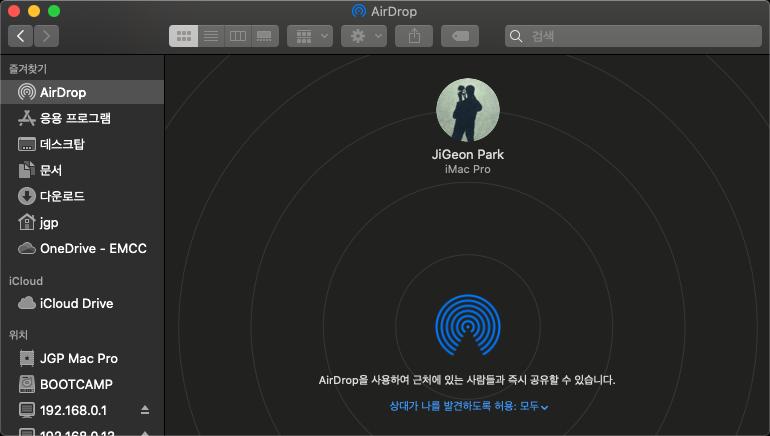The width and height of the screenshot is (770, 436).
Task: Open the jgp home folder
Action: pos(82,222)
